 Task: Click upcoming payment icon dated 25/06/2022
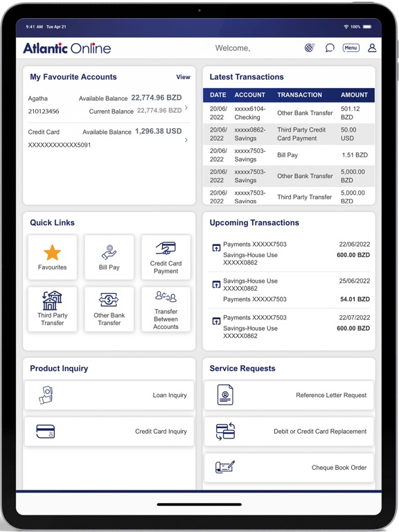216,284
